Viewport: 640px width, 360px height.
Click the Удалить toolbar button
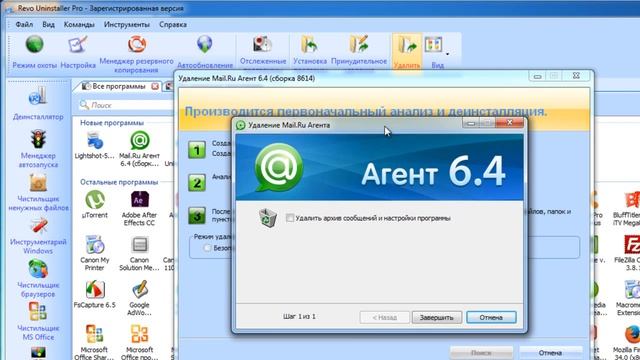click(407, 52)
